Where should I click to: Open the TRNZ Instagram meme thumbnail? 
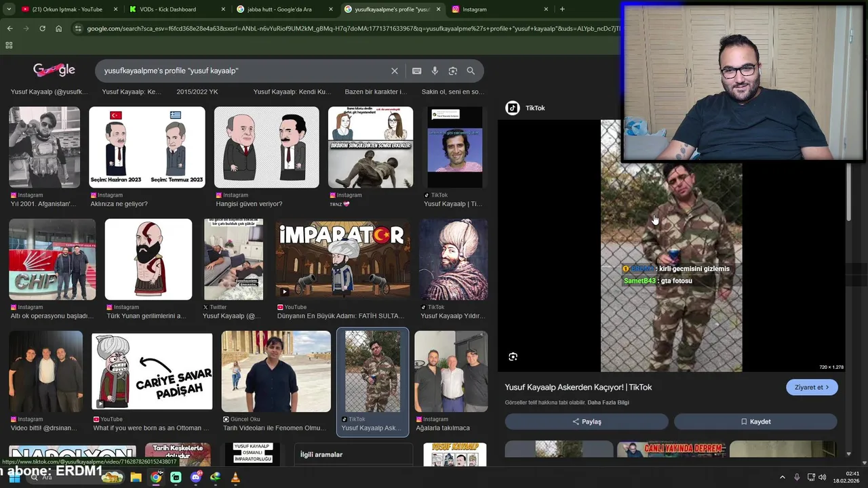click(x=370, y=147)
